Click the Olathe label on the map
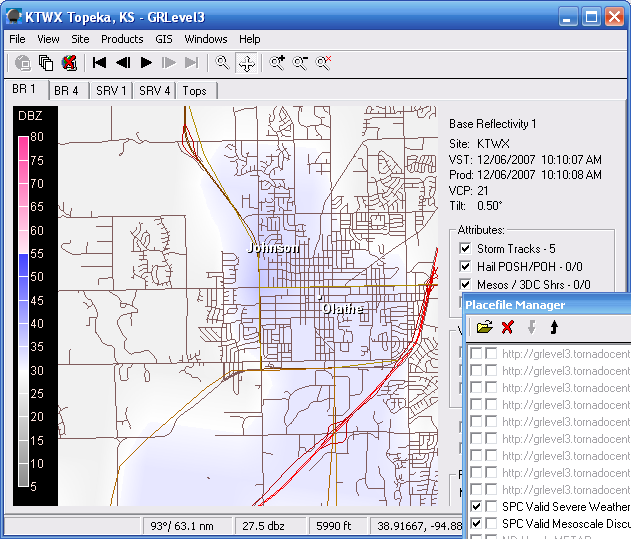The height and width of the screenshot is (539, 631). [343, 309]
